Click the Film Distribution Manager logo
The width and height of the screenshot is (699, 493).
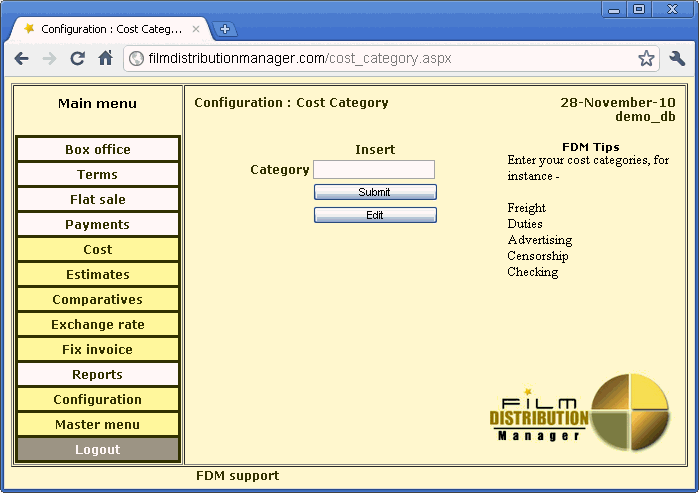[579, 411]
